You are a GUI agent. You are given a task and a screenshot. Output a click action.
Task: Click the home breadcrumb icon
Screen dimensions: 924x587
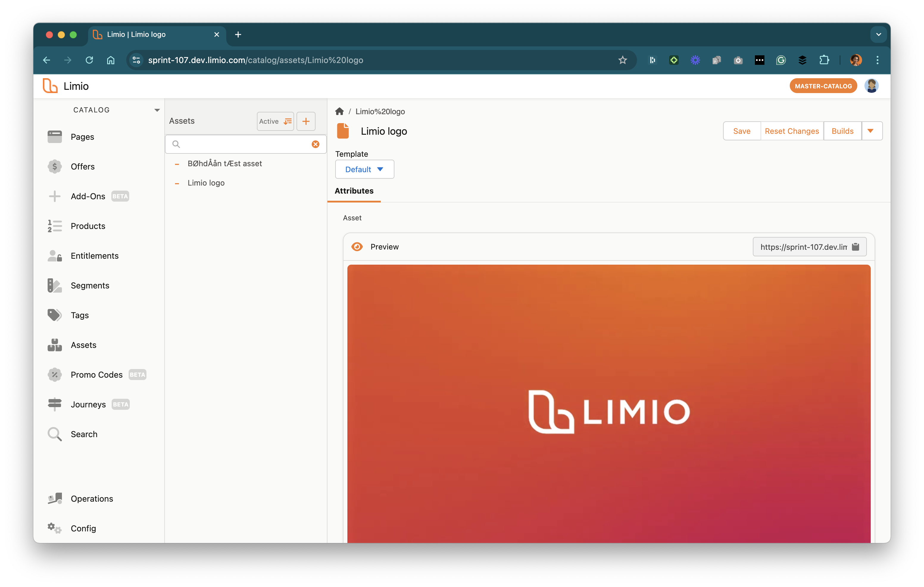pyautogui.click(x=339, y=112)
